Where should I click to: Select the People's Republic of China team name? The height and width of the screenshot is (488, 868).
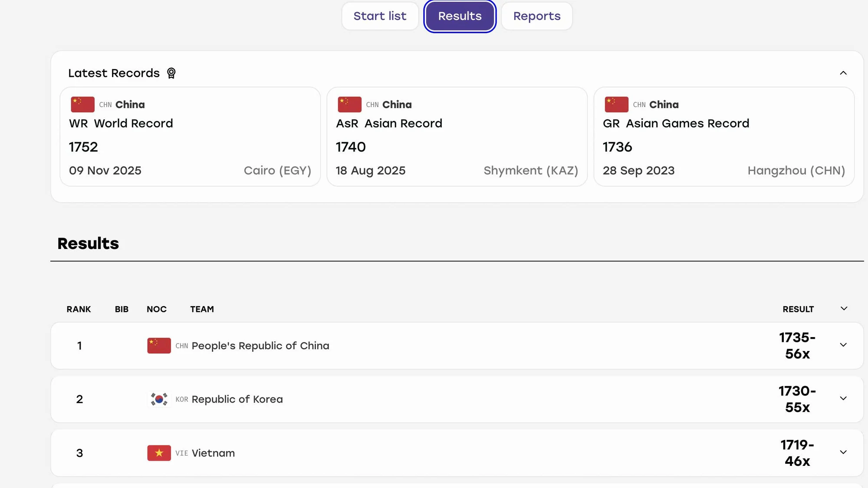[x=260, y=346]
